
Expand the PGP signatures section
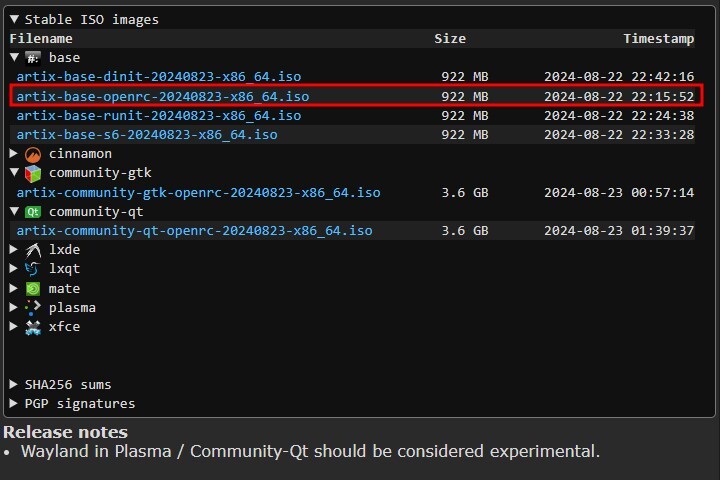coord(14,404)
